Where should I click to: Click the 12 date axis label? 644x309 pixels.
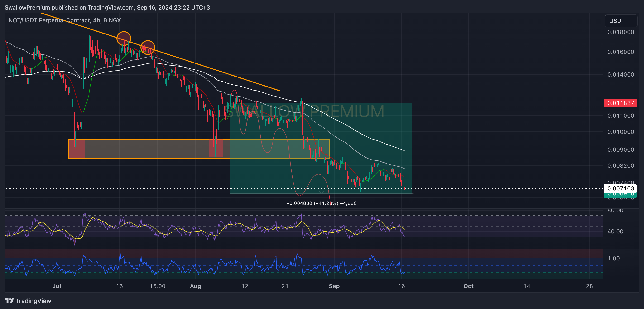245,286
